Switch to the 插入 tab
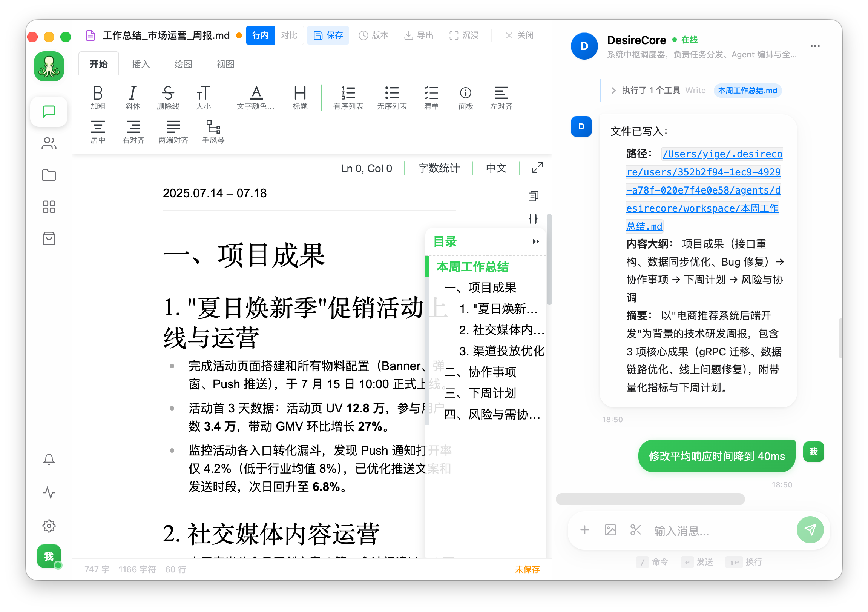 tap(141, 63)
